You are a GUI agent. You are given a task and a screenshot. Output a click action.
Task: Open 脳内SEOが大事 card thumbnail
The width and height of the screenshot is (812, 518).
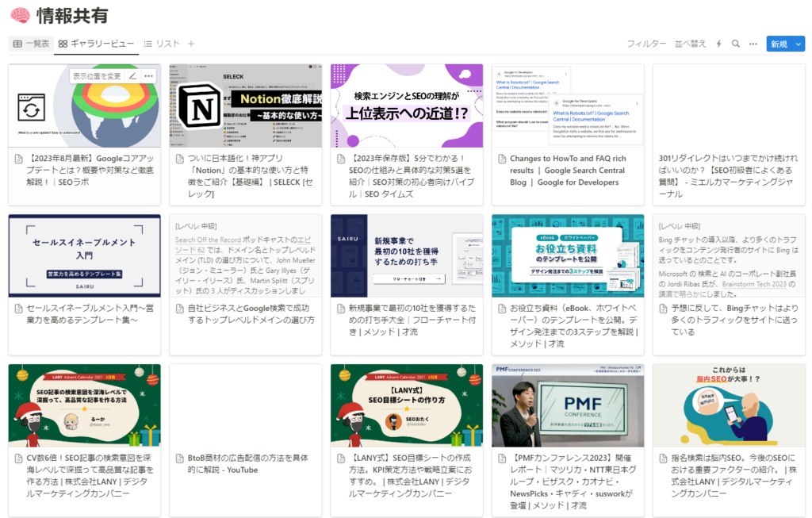pyautogui.click(x=729, y=405)
